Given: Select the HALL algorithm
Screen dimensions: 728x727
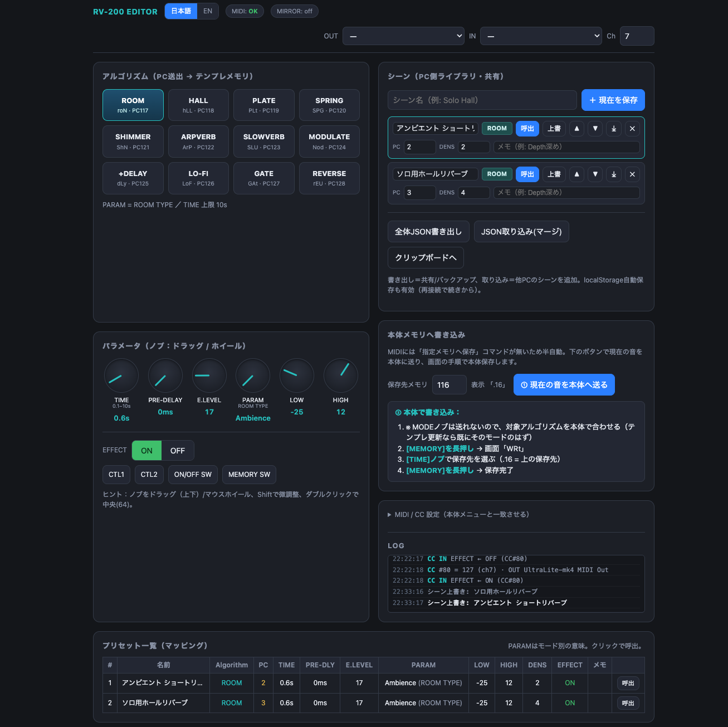Looking at the screenshot, I should click(x=198, y=105).
